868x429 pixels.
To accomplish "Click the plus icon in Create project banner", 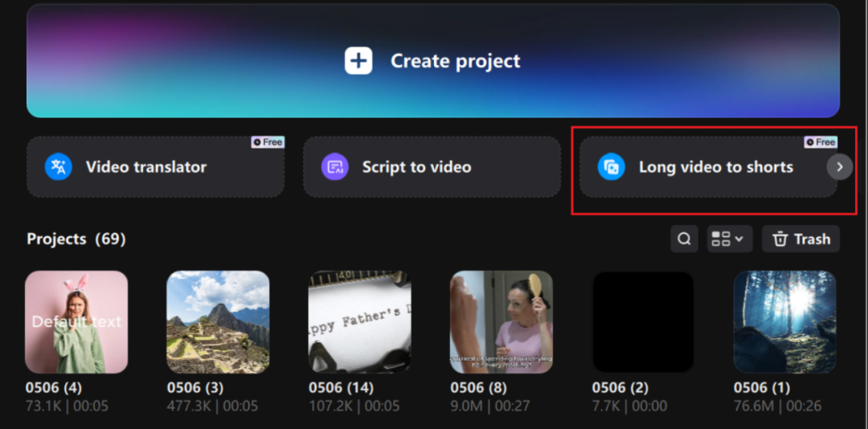I will point(358,61).
